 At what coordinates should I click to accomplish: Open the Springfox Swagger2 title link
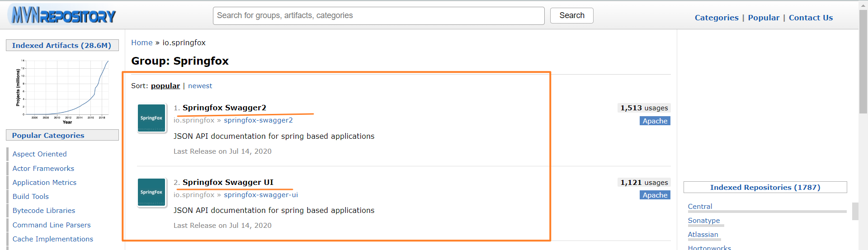(224, 108)
